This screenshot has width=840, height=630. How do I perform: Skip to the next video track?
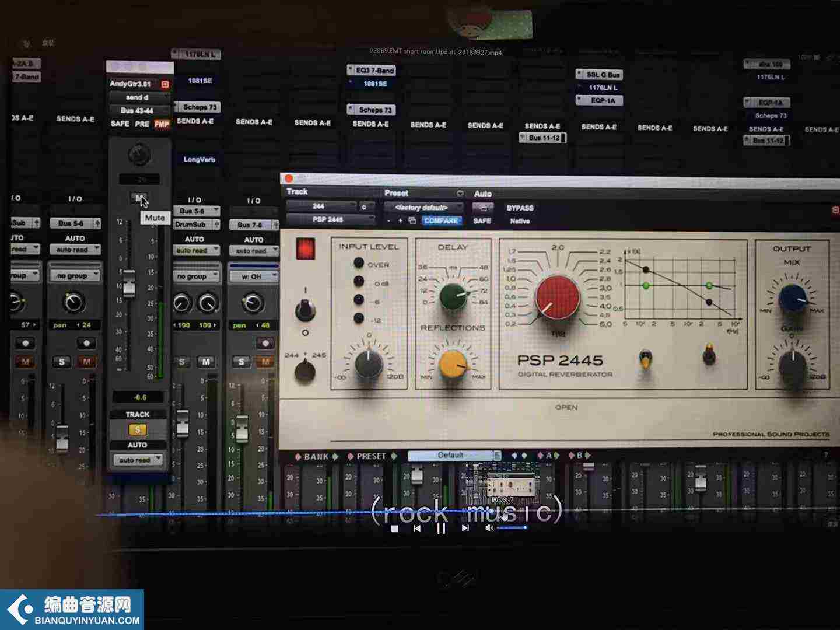click(x=465, y=528)
